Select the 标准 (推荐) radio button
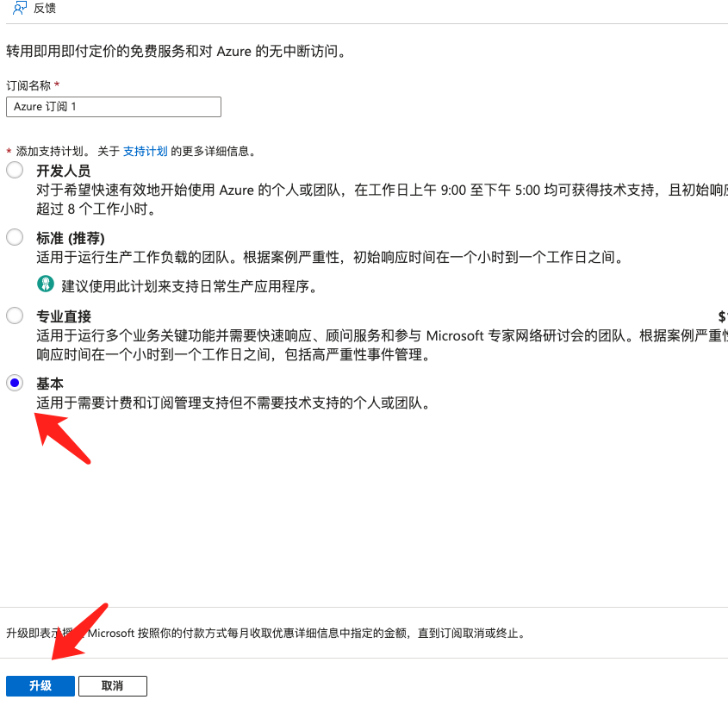Screen dimensions: 728x706 pyautogui.click(x=15, y=236)
